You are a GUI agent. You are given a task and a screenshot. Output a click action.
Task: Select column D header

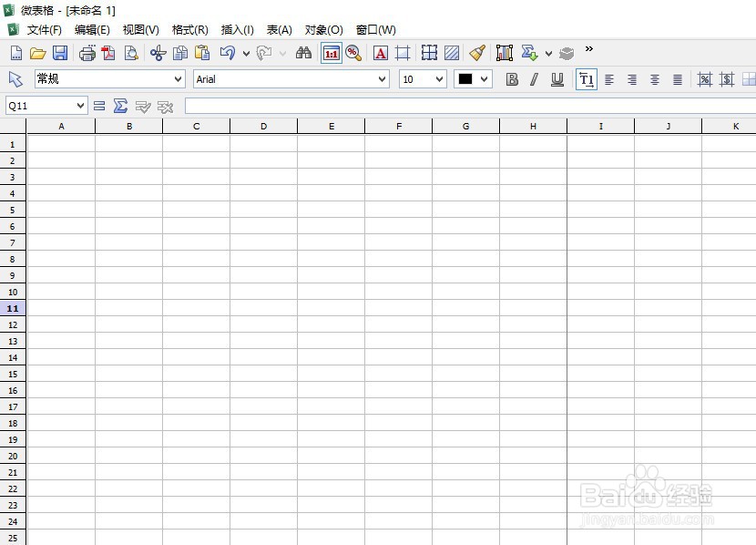[x=264, y=126]
